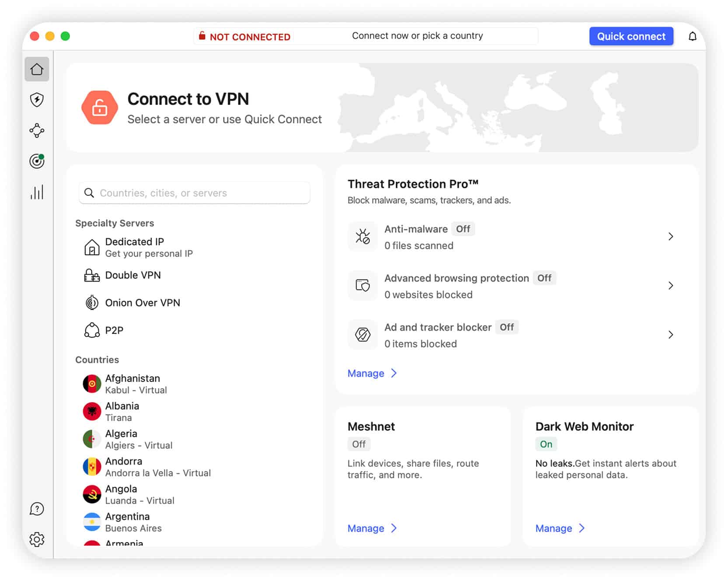Expand Advanced browsing protection chevron
Image resolution: width=728 pixels, height=581 pixels.
(x=671, y=285)
